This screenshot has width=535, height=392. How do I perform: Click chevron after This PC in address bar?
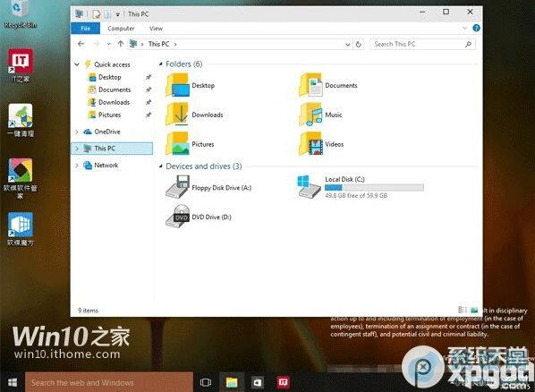coord(175,45)
